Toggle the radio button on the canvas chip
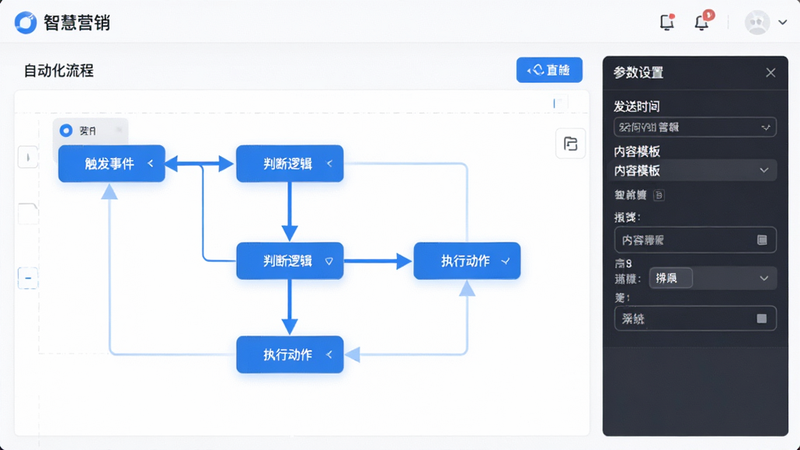The image size is (800, 450). pyautogui.click(x=66, y=131)
